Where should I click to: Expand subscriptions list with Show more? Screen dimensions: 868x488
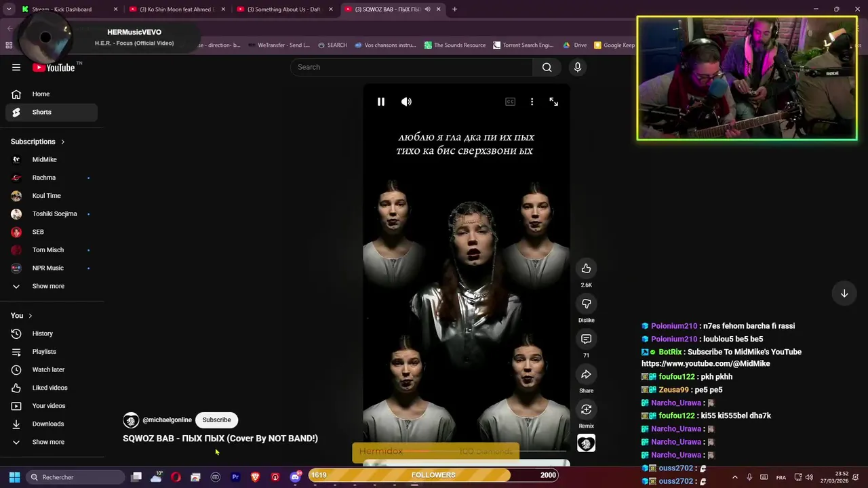click(x=52, y=286)
